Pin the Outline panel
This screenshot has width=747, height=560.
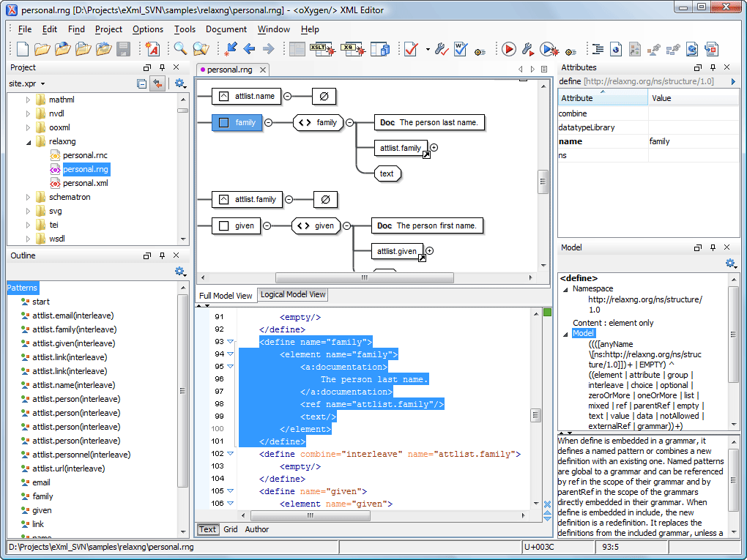pos(162,255)
